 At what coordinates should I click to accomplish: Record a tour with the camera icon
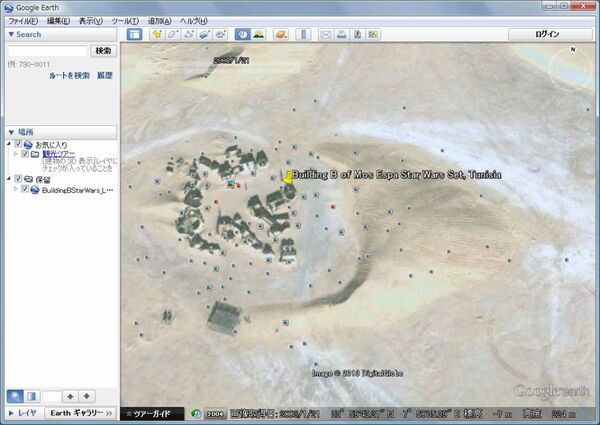pyautogui.click(x=220, y=34)
